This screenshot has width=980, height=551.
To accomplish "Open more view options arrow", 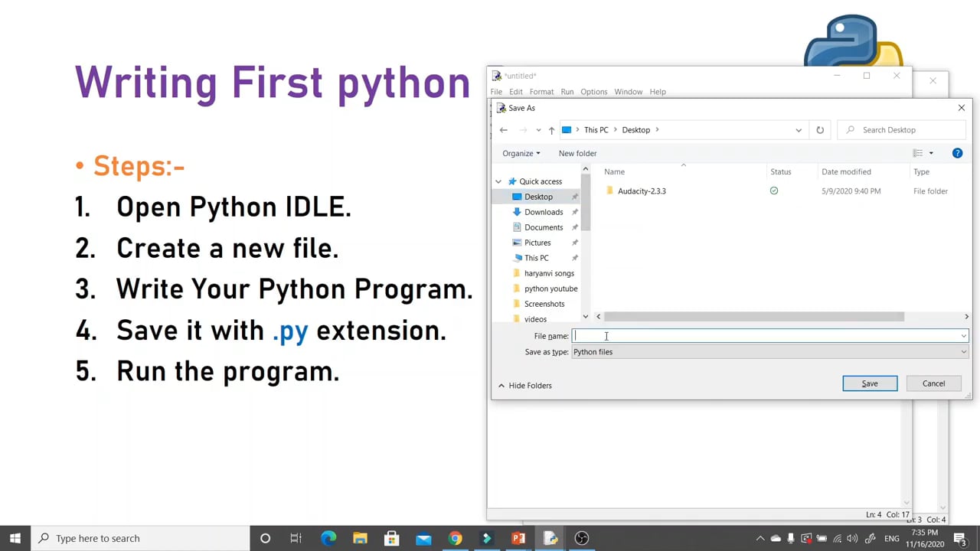I will click(x=931, y=153).
